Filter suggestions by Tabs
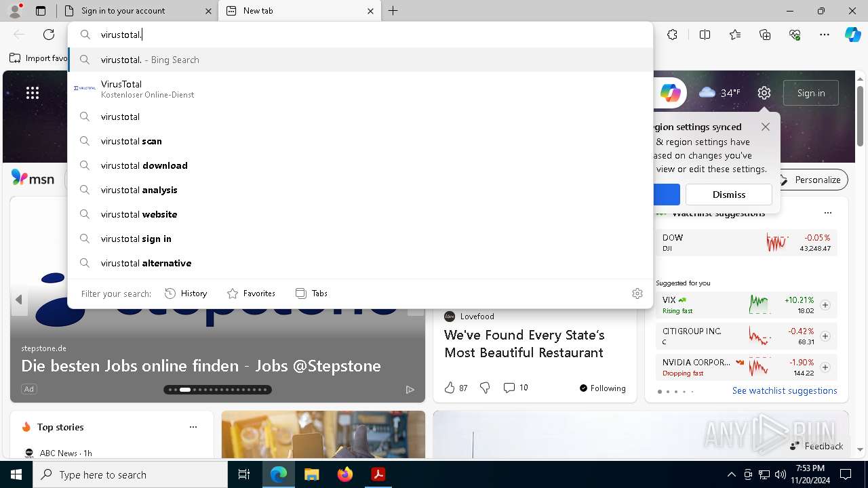This screenshot has height=488, width=868. coord(311,293)
